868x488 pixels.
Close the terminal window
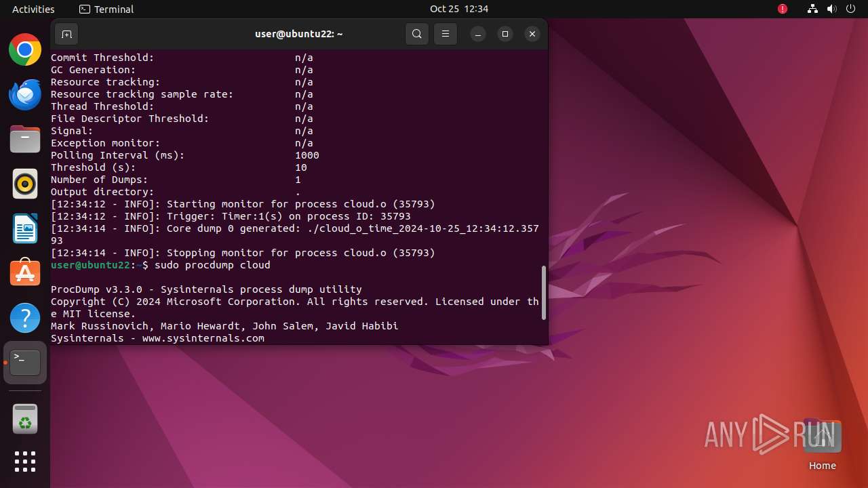[532, 34]
